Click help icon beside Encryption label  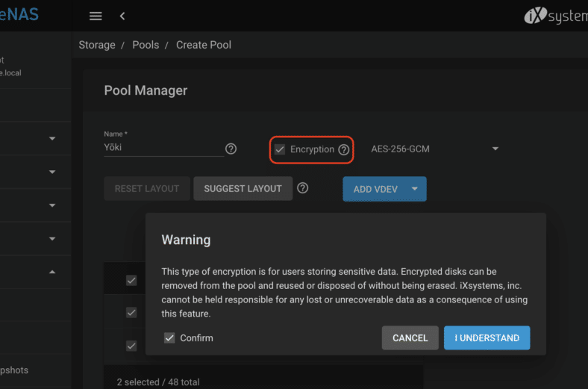344,149
